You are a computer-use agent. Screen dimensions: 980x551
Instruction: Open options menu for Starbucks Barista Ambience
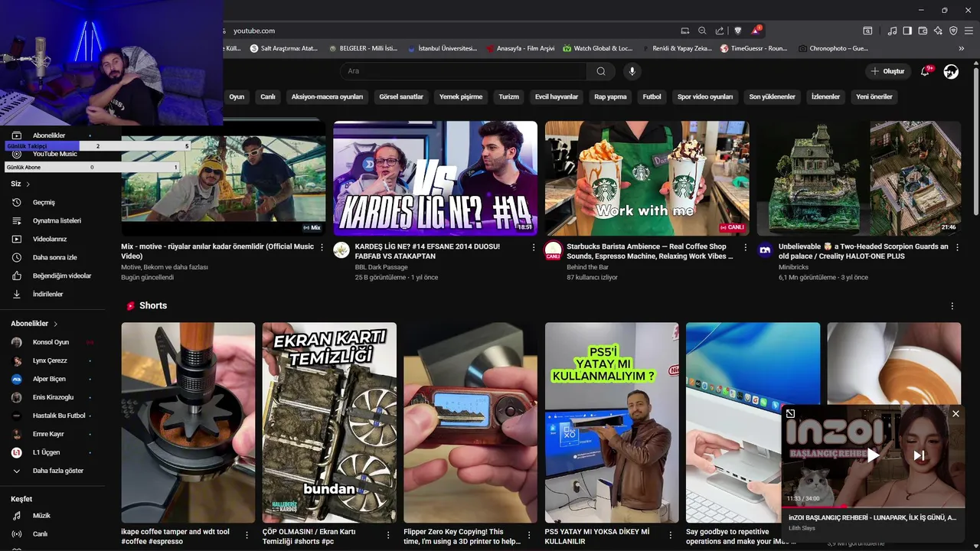point(746,247)
